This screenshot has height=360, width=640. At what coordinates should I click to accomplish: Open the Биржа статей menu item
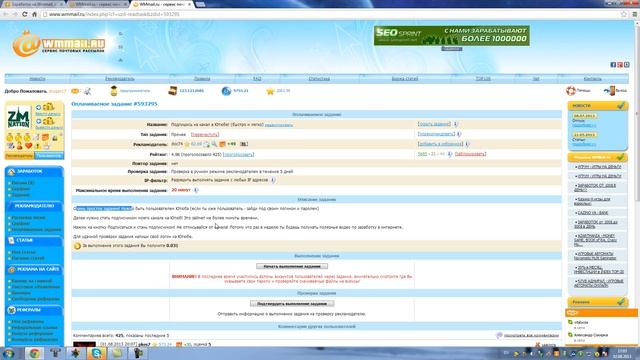pyautogui.click(x=405, y=79)
